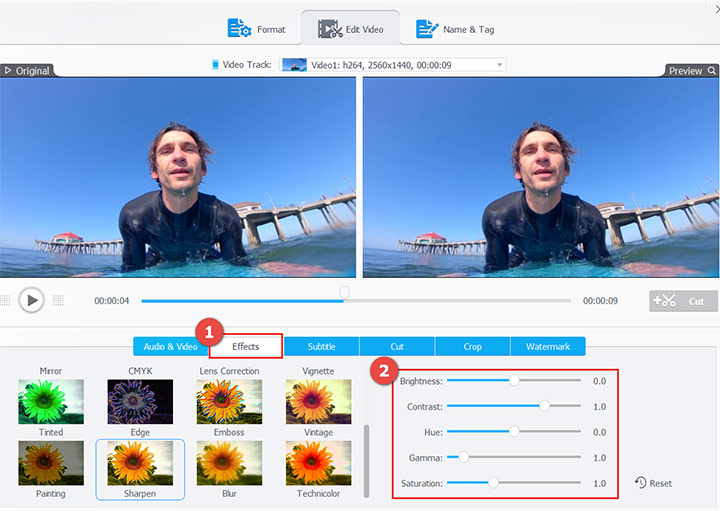Open the Watermark tab
The width and height of the screenshot is (720, 511).
[x=548, y=347]
